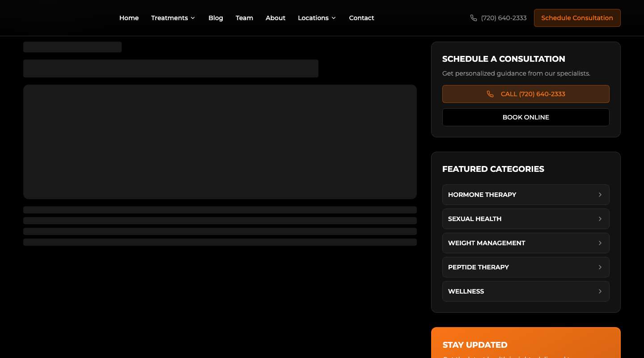This screenshot has width=644, height=358.
Task: Open the Home navigation link
Action: pos(129,18)
